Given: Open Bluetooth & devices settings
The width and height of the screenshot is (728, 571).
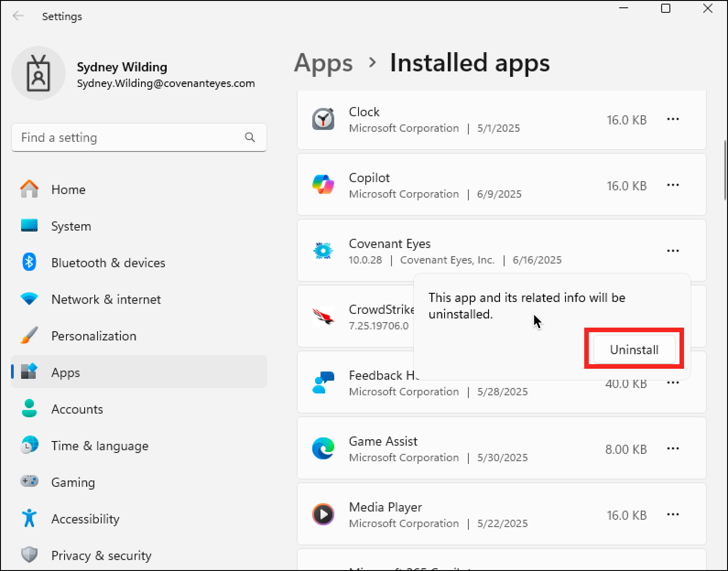Looking at the screenshot, I should 139,263.
